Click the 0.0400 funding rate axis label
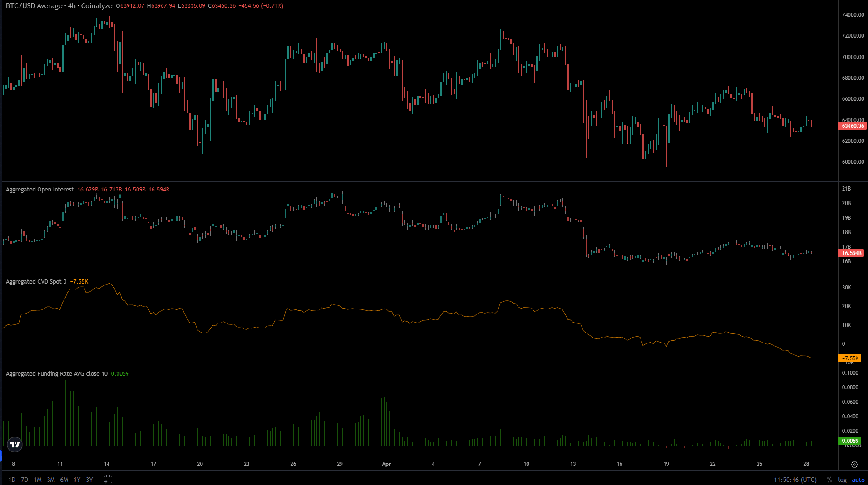 [850, 416]
